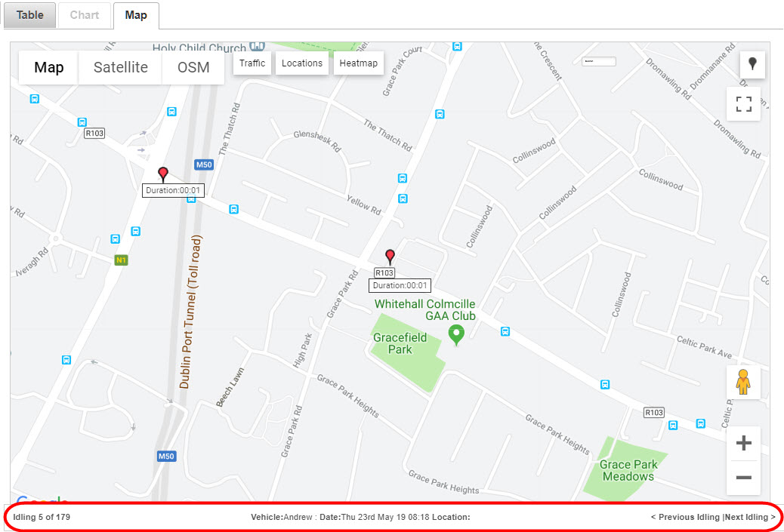Click the location pin icon button
784x532 pixels.
pos(752,64)
